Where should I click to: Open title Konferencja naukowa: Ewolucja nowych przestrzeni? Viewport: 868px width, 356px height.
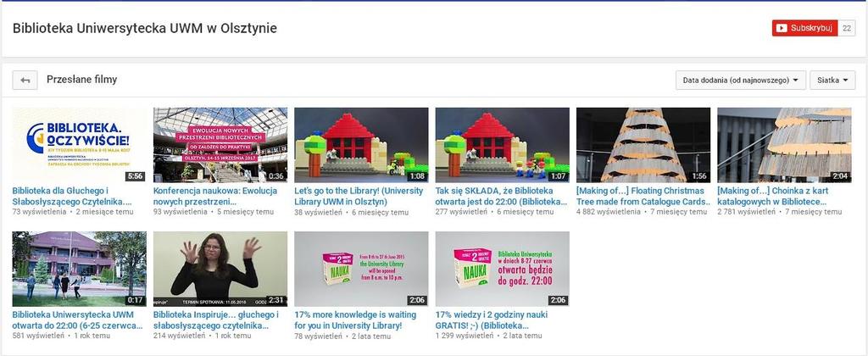click(x=215, y=196)
